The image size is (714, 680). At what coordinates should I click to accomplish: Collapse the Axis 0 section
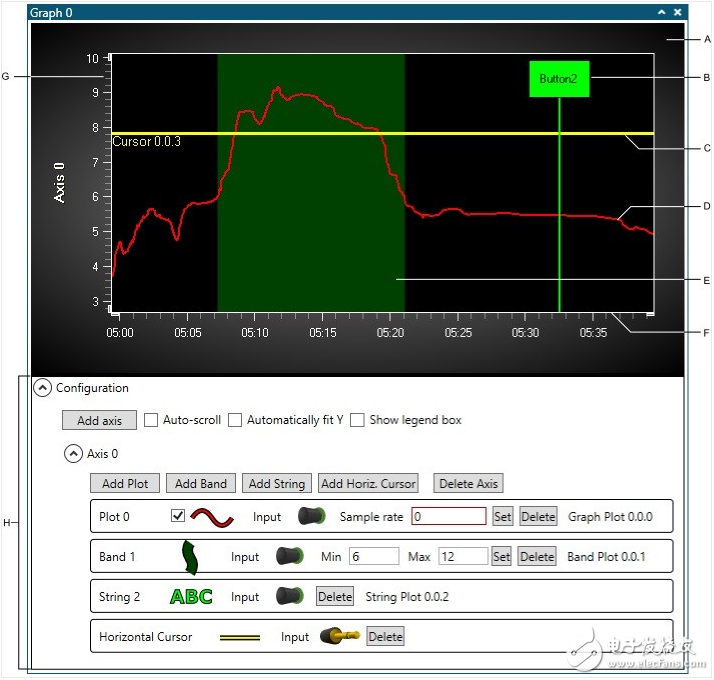pyautogui.click(x=73, y=453)
